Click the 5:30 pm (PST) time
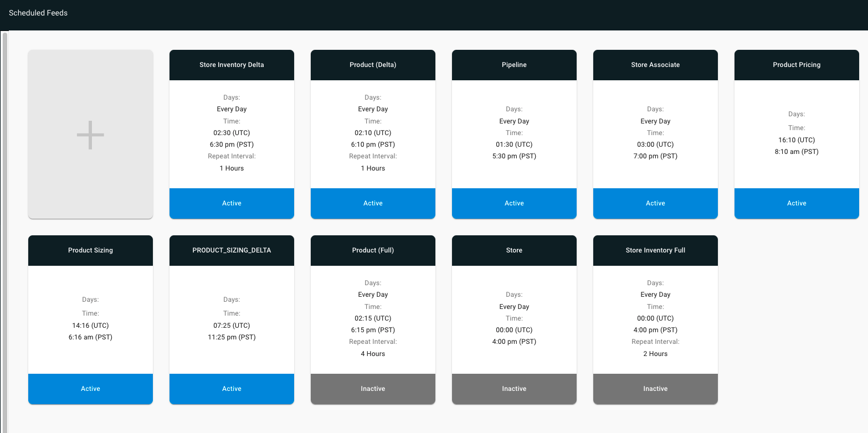 (x=514, y=156)
